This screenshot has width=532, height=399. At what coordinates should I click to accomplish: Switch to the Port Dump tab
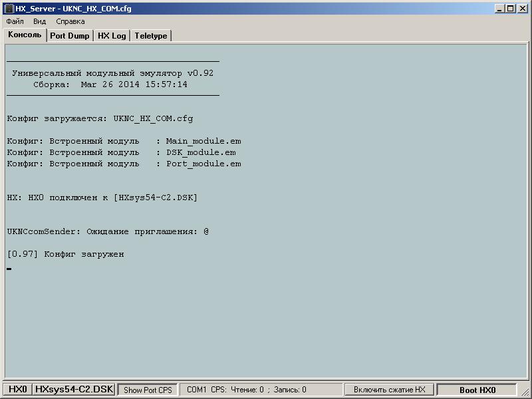pos(70,36)
